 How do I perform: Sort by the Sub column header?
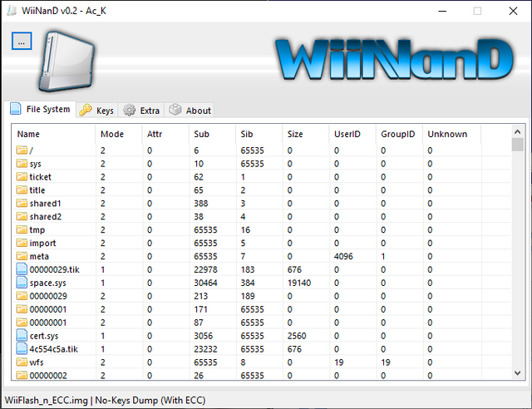213,134
